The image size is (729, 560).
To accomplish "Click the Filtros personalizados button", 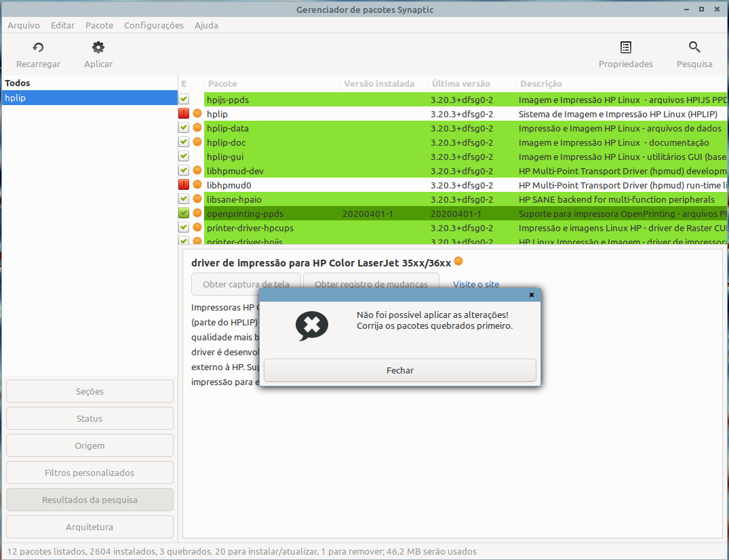I will pos(90,473).
